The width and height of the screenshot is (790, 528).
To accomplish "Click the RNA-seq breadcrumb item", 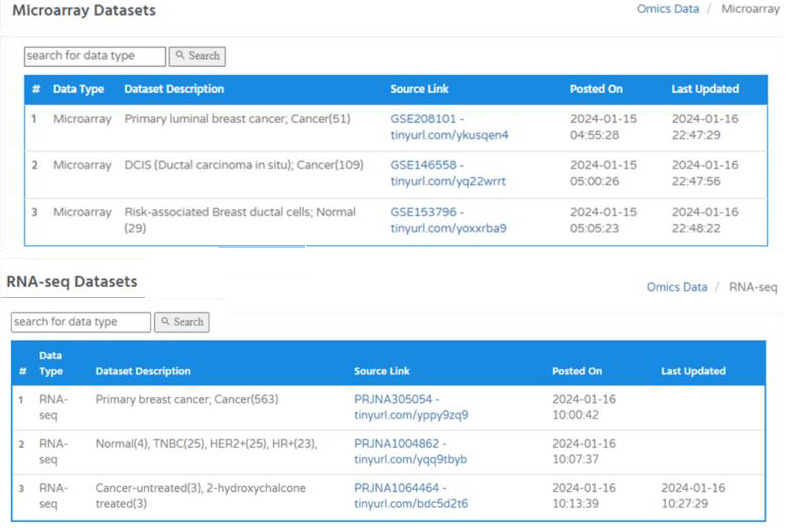I will point(753,287).
